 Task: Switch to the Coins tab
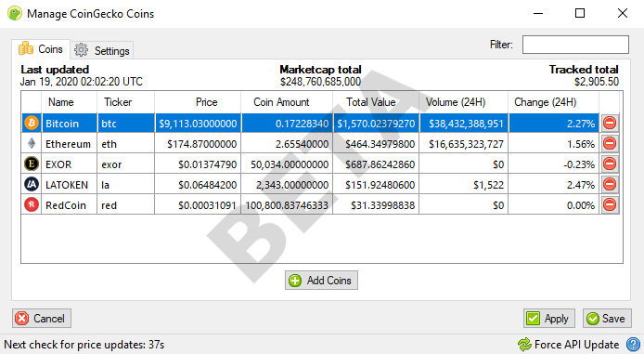pyautogui.click(x=40, y=49)
